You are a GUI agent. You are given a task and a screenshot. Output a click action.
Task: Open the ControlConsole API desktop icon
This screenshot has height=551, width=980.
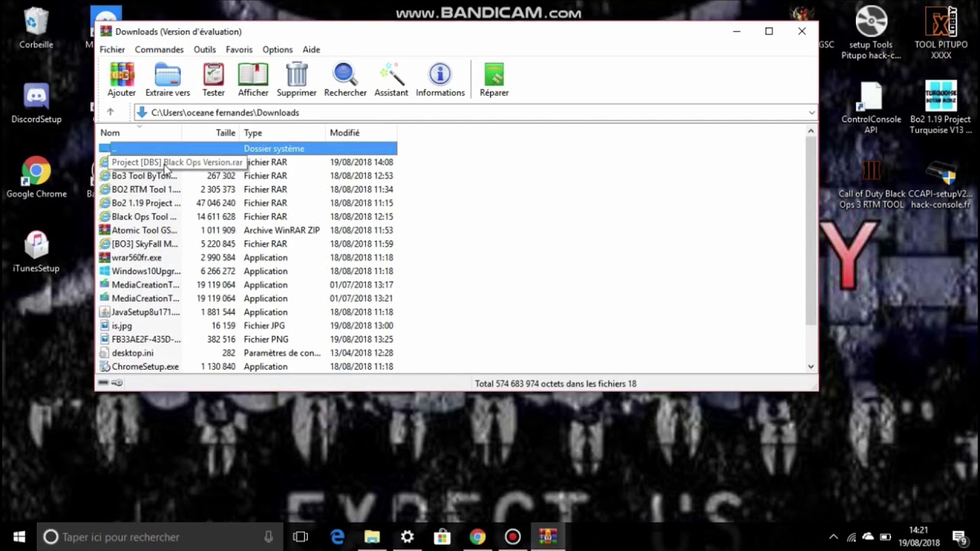pyautogui.click(x=871, y=108)
